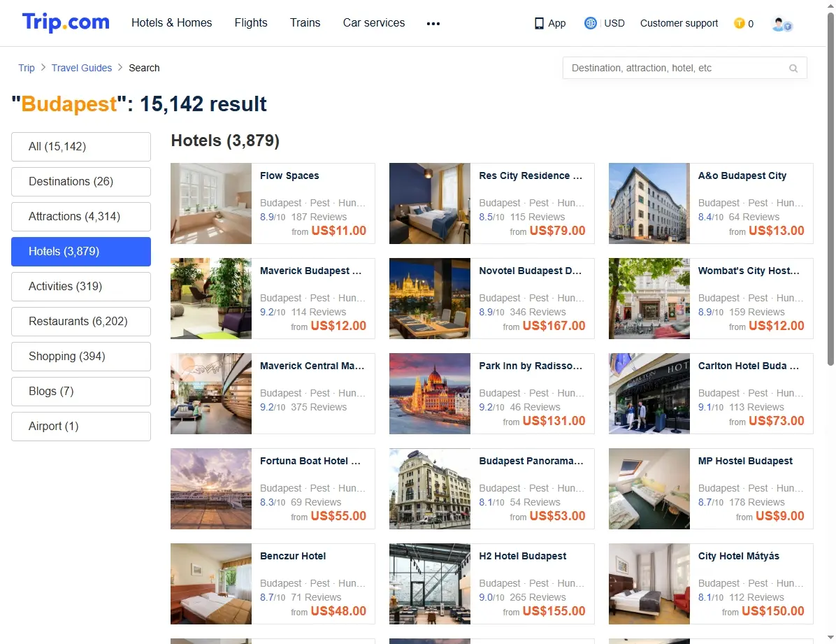Click City Hotel Mátyás title
Viewport: 836px width, 644px height.
738,556
